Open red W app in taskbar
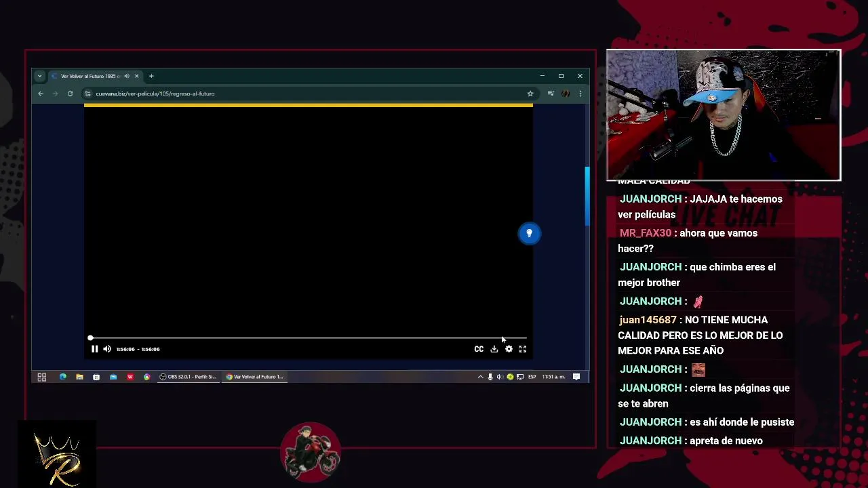 point(130,377)
